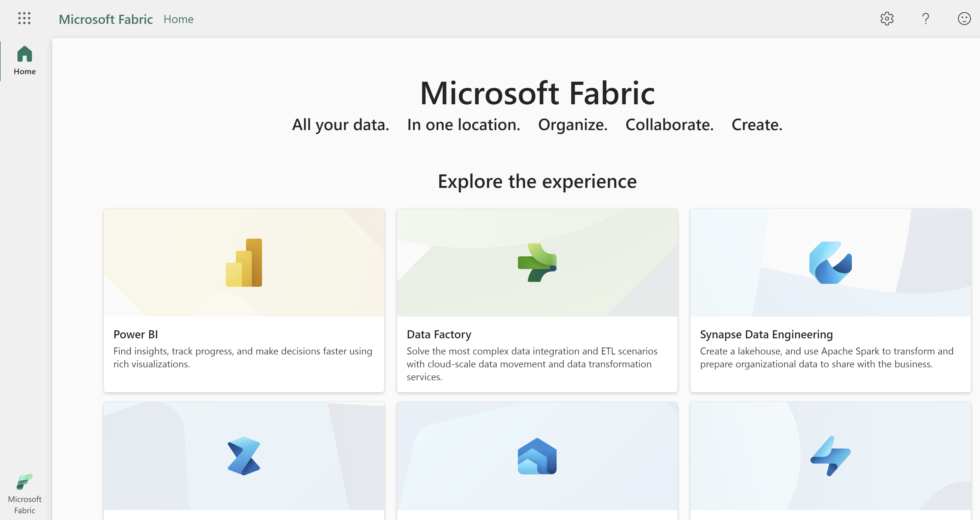Click the Real-Time Analytics lightning icon

pyautogui.click(x=830, y=456)
